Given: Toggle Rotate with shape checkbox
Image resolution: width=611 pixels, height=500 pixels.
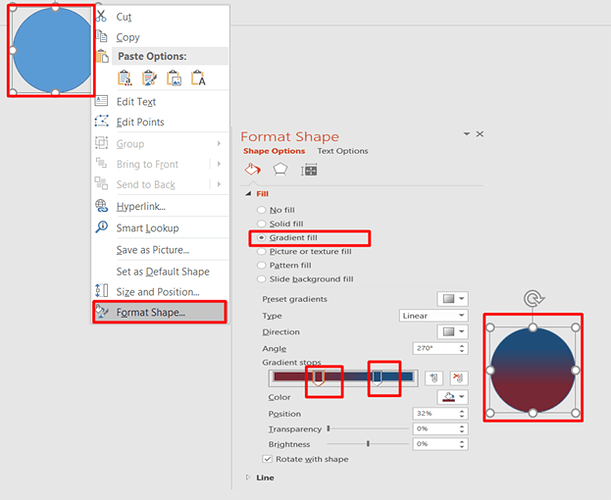Looking at the screenshot, I should click(x=267, y=459).
